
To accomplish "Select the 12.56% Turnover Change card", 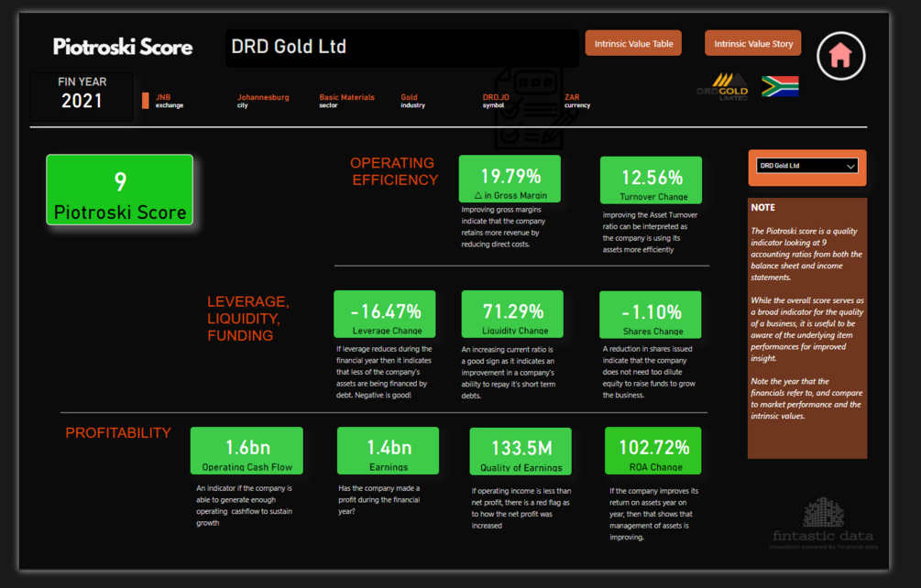I will click(x=651, y=180).
